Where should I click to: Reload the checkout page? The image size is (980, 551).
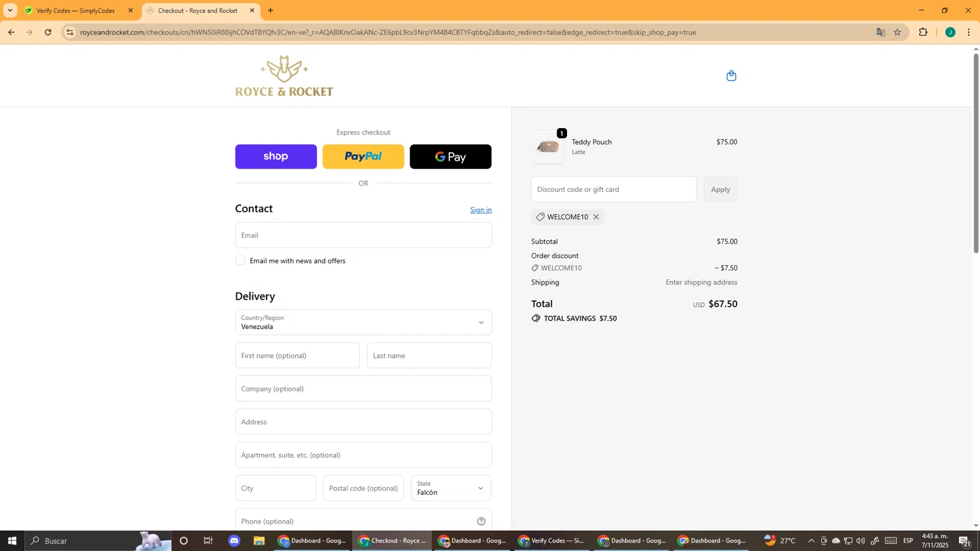(48, 32)
